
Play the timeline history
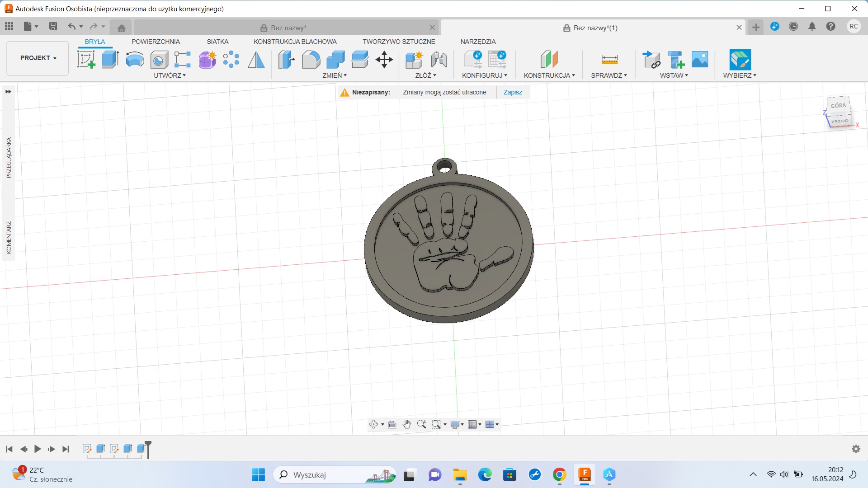coord(38,449)
